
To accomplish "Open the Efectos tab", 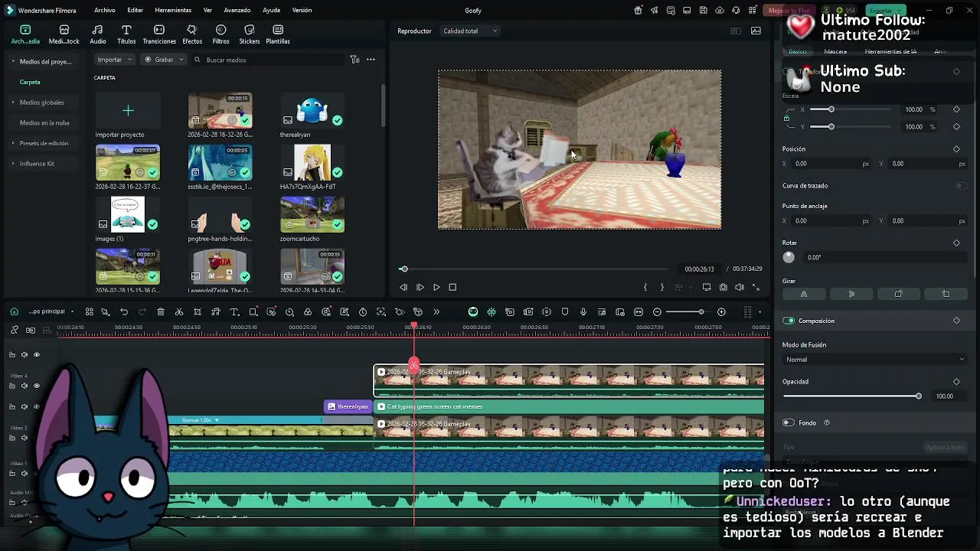I will (x=192, y=34).
